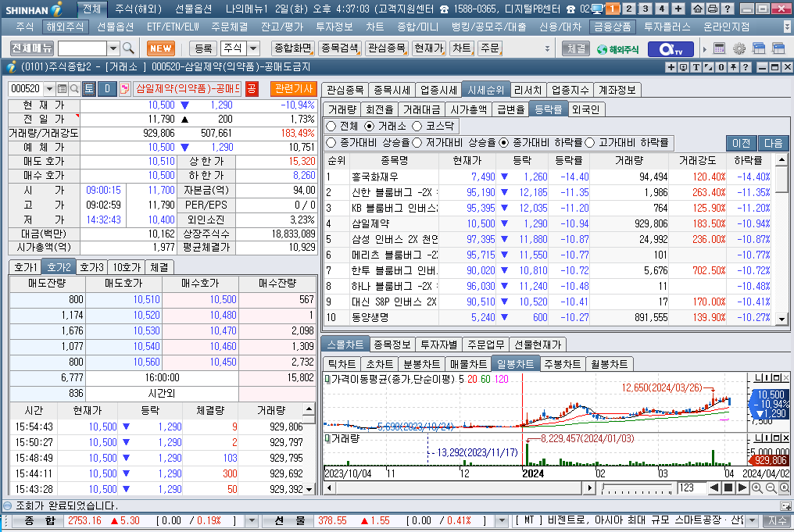Open the home screen via house icon
Image resolution: width=794 pixels, height=532 pixels.
698,9
